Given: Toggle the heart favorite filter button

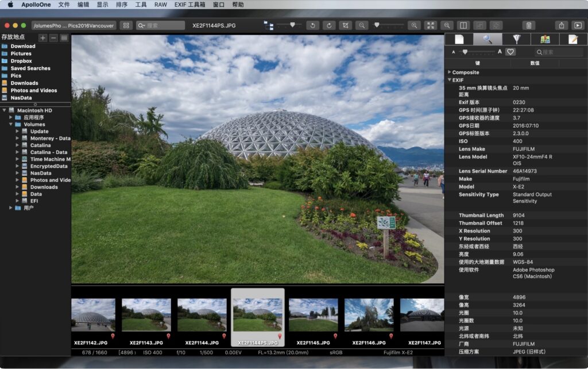Looking at the screenshot, I should [510, 52].
